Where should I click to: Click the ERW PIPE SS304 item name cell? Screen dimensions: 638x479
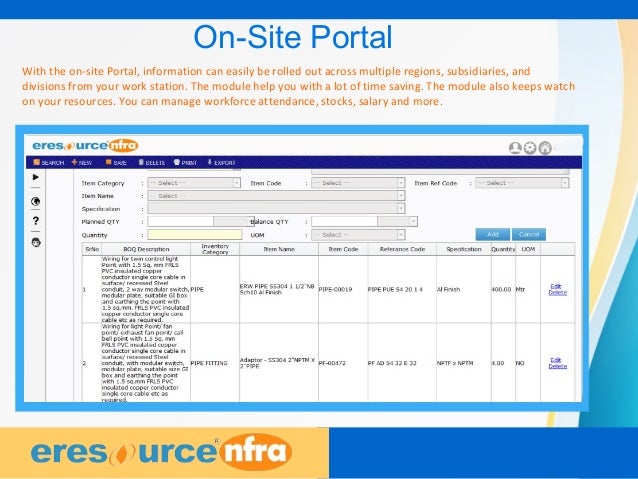(277, 289)
